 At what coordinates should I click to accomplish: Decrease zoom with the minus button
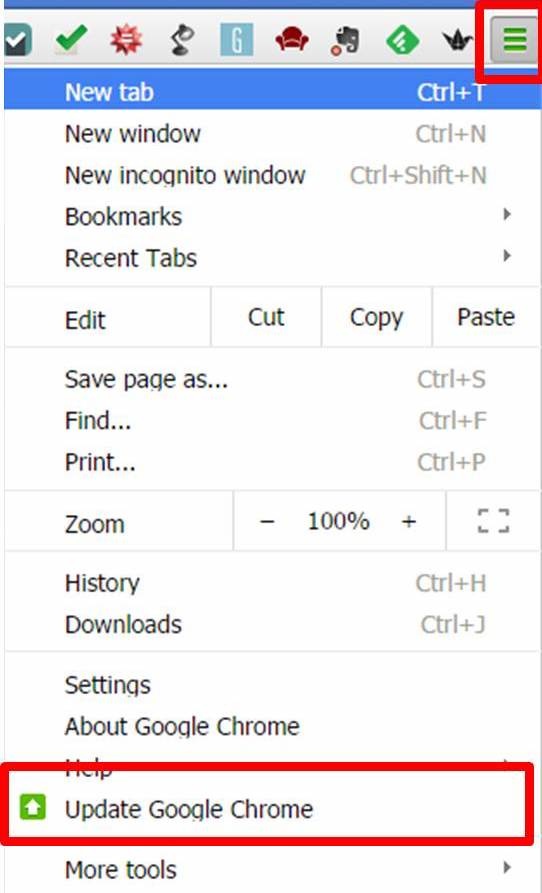pyautogui.click(x=267, y=521)
